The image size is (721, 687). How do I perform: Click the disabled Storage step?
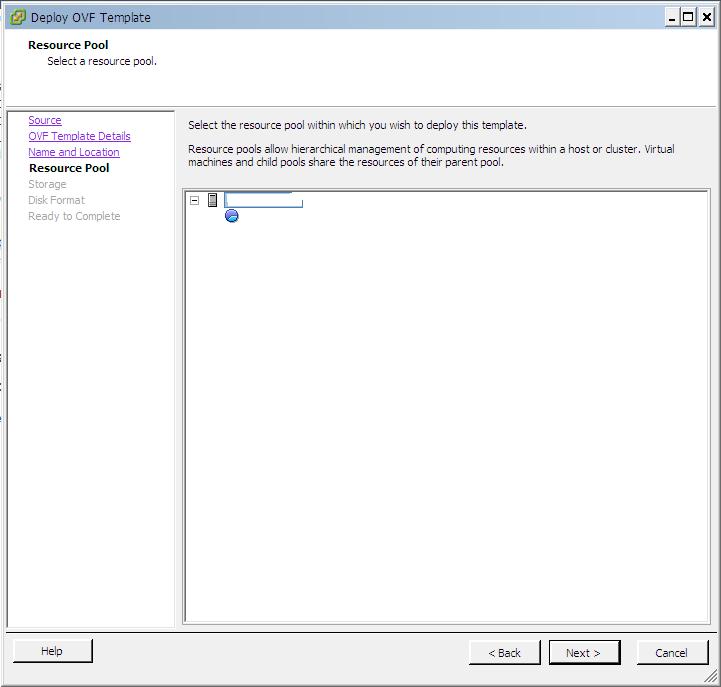click(47, 184)
